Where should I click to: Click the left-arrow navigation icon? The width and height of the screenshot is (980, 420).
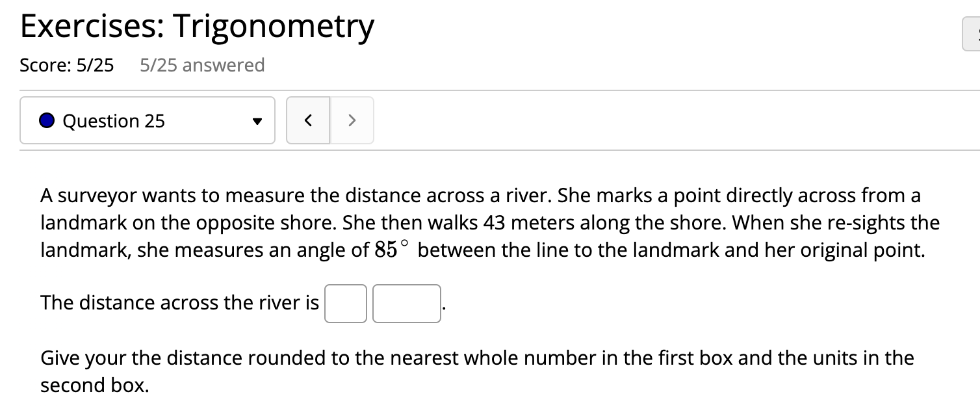[x=308, y=120]
